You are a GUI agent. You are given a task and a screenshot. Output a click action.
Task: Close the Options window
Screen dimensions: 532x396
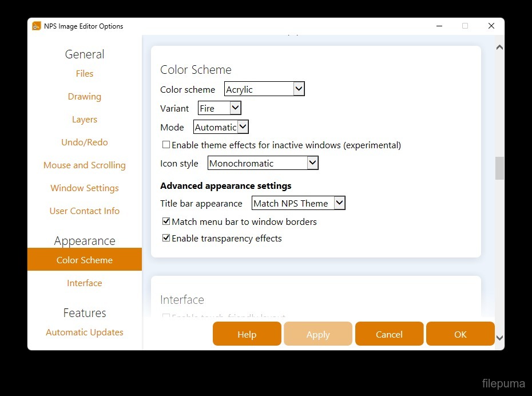pyautogui.click(x=491, y=26)
